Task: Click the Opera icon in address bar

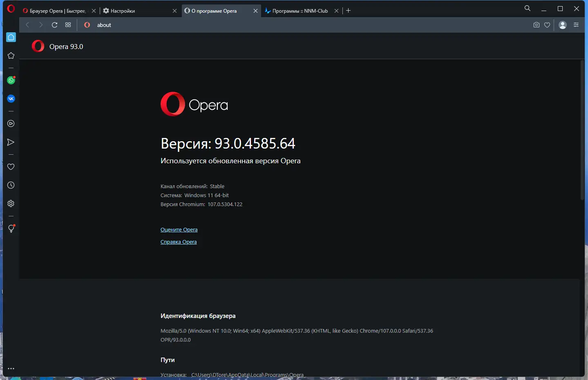Action: (x=87, y=25)
